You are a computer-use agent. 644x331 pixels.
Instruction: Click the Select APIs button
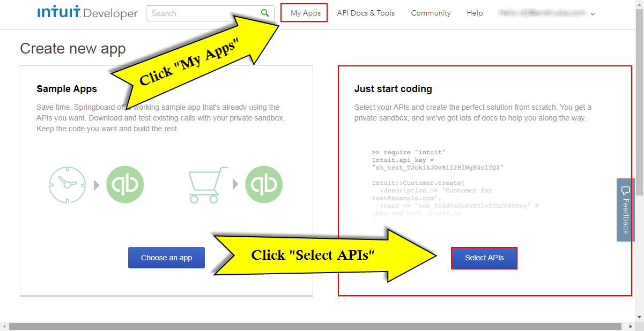(484, 258)
